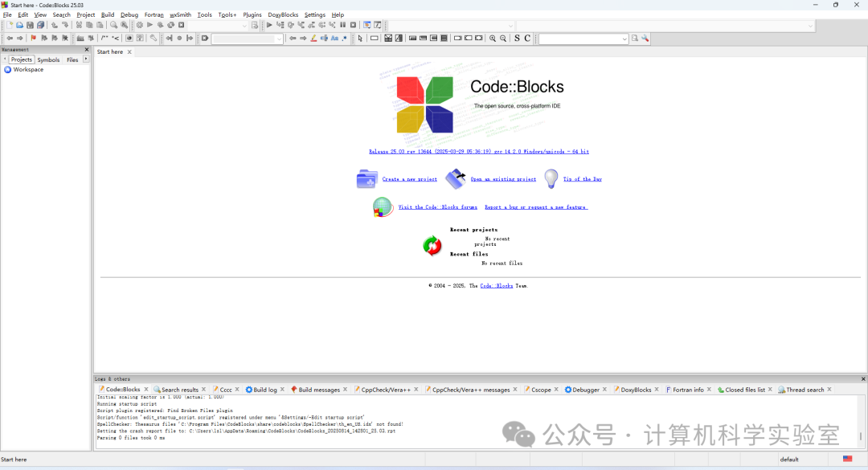Click the Paste clipboard icon

100,26
